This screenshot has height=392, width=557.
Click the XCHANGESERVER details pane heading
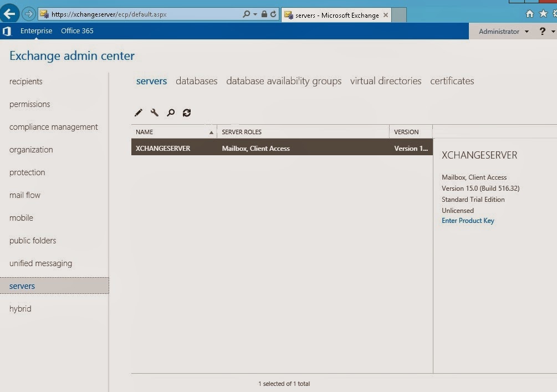coord(479,155)
